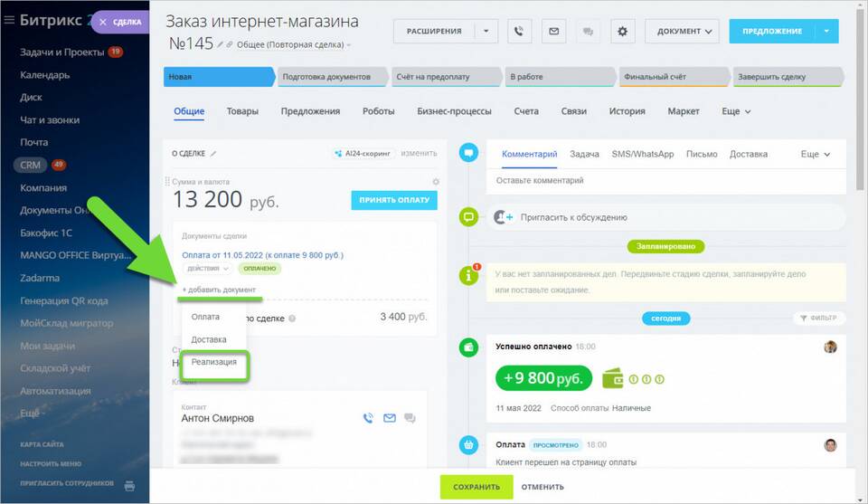868x504 pixels.
Task: Click the print icon in left sidebar
Action: click(x=129, y=484)
